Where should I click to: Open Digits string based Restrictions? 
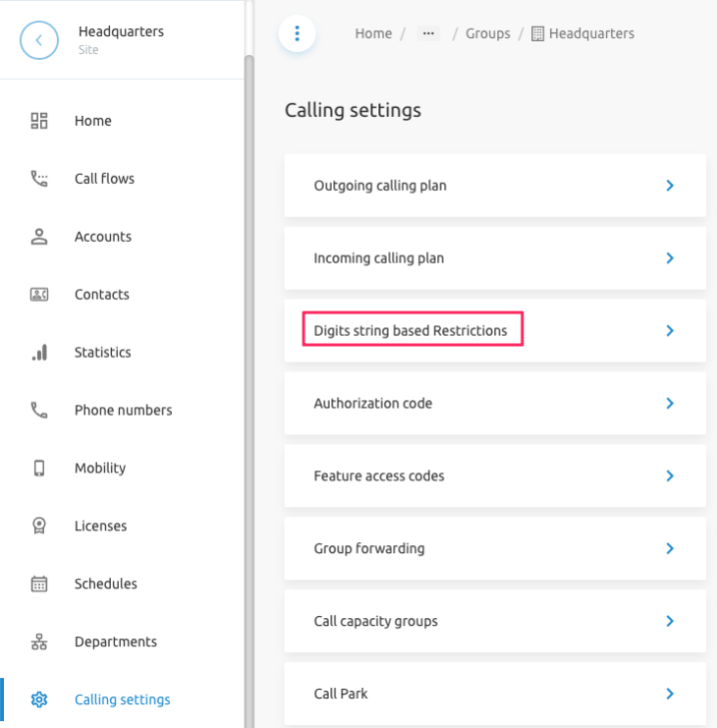click(x=411, y=331)
